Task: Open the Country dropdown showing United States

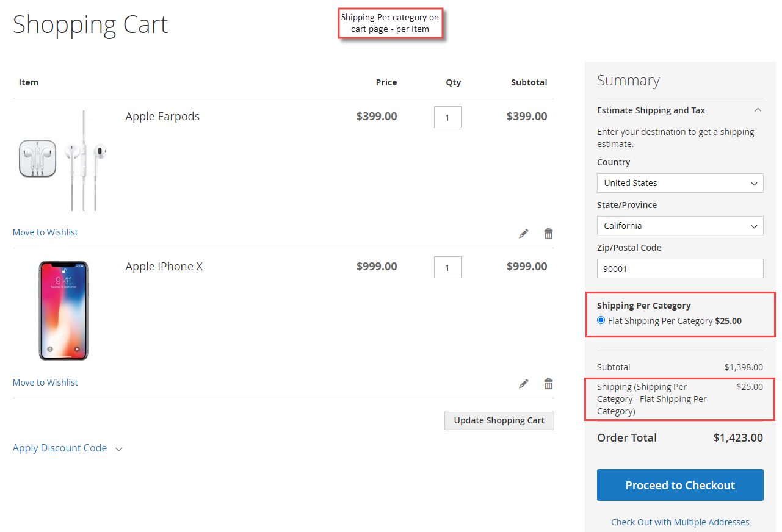Action: click(x=680, y=183)
